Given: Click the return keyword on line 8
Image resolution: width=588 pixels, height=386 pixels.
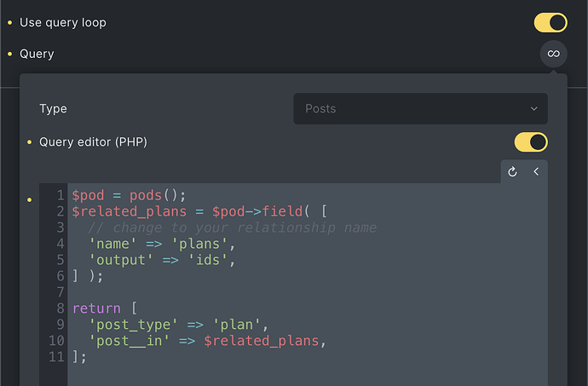Looking at the screenshot, I should [96, 308].
